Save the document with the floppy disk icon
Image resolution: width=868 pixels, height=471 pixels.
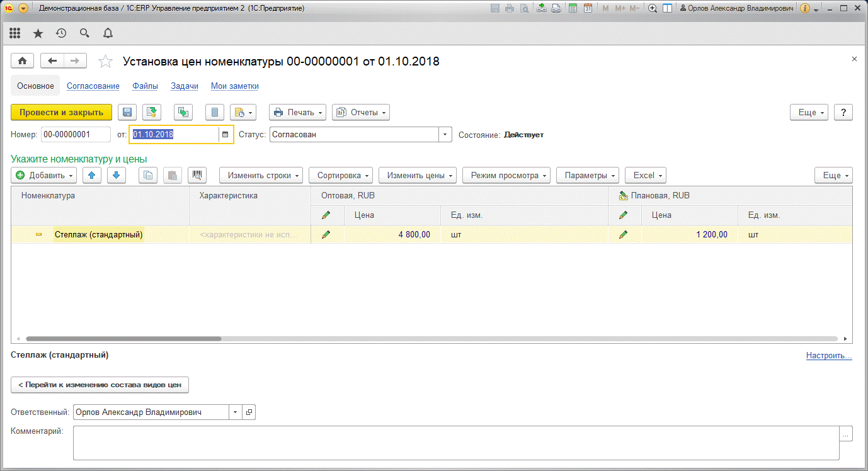[127, 112]
